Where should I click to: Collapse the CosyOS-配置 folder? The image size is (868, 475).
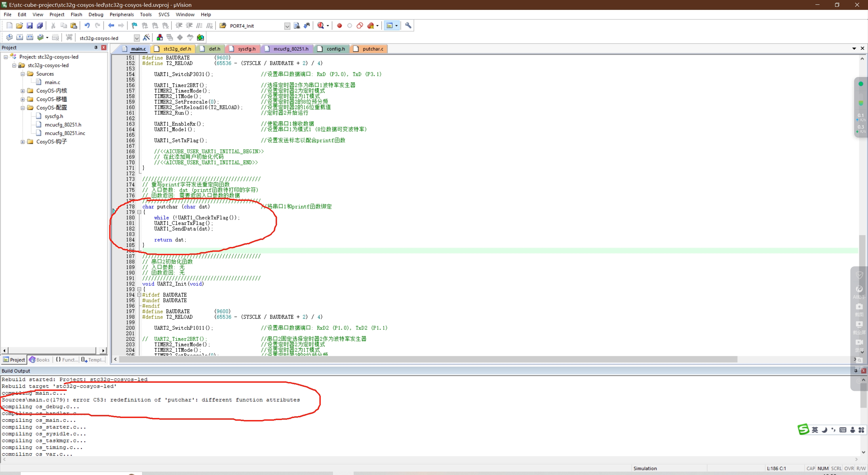(23, 108)
